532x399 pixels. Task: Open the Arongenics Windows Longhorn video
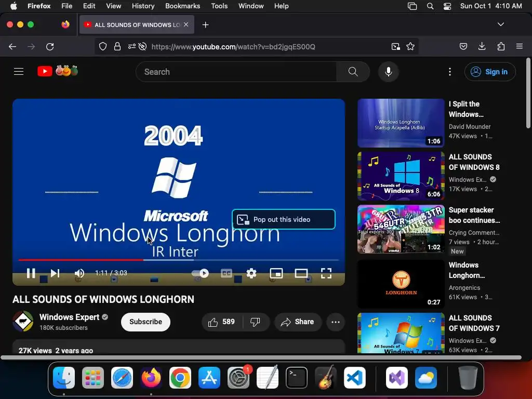[401, 284]
